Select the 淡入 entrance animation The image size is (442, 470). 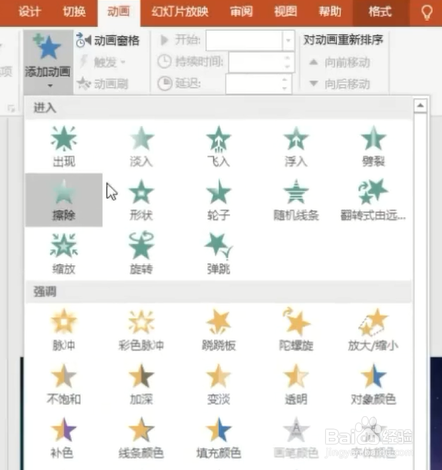pos(141,147)
